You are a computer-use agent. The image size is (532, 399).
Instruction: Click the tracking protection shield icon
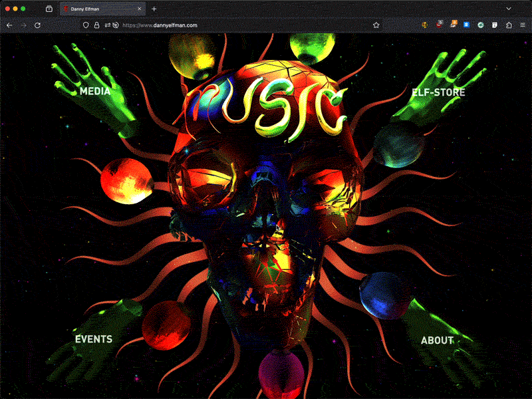click(x=86, y=25)
